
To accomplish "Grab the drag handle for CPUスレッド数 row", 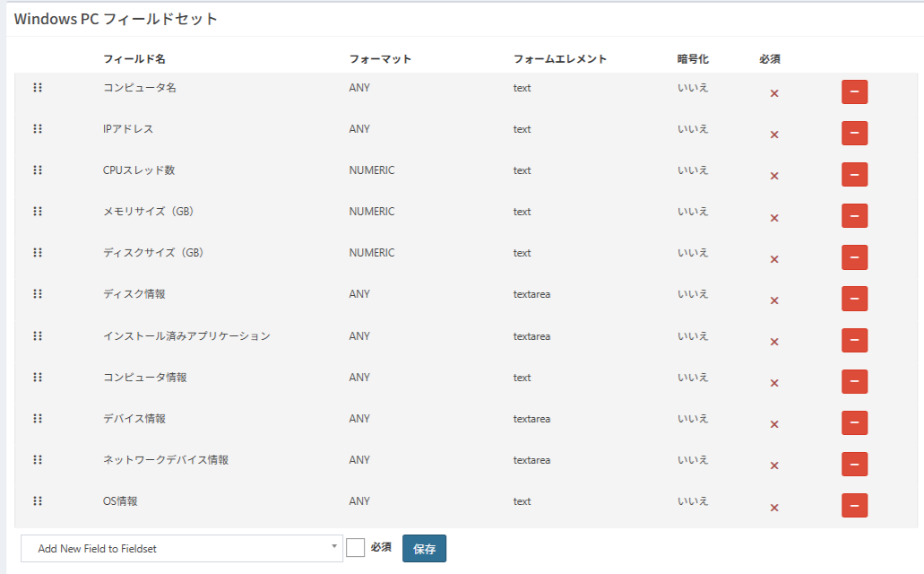I will [38, 170].
